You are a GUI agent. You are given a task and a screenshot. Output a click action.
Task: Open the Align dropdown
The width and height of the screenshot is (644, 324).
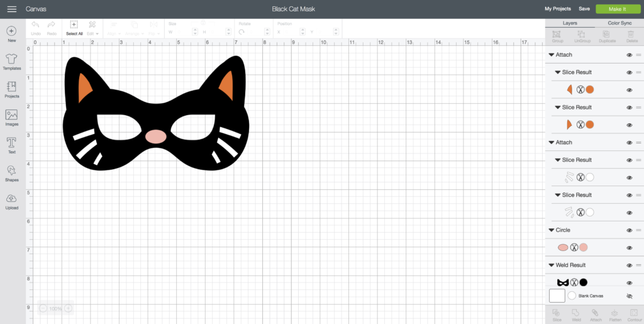[x=114, y=28]
